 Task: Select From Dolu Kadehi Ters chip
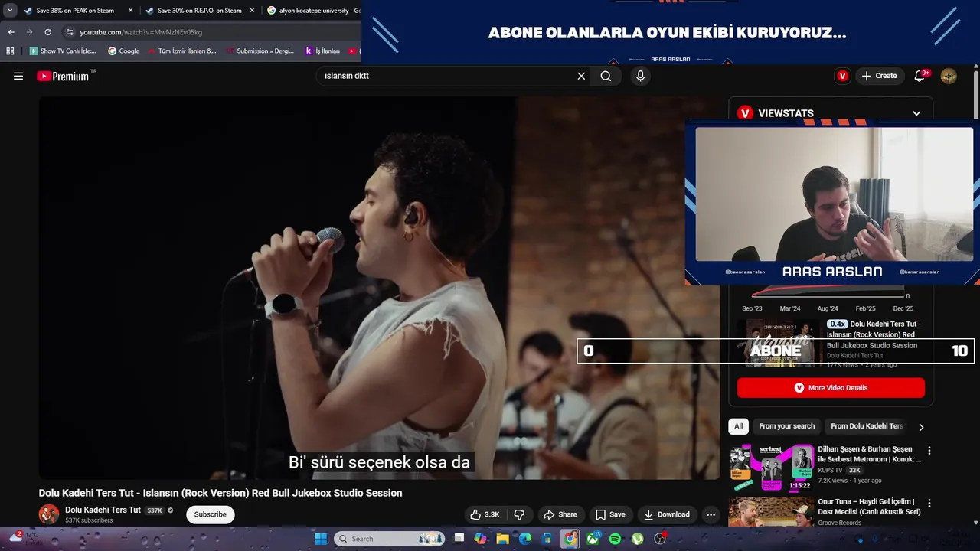[x=867, y=426]
